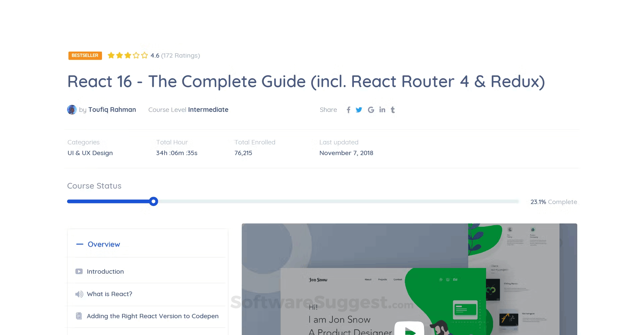Click the 4.6 rating value
The width and height of the screenshot is (644, 335).
tap(155, 56)
